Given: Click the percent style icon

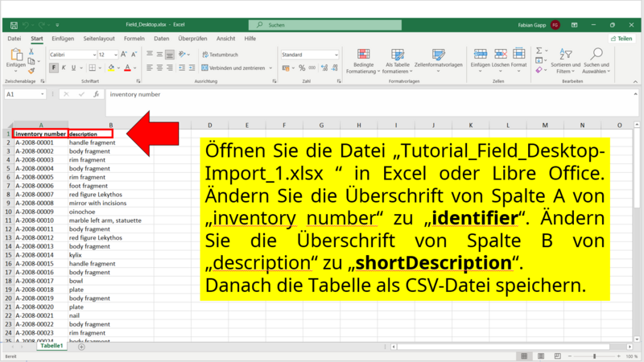Looking at the screenshot, I should click(x=302, y=68).
